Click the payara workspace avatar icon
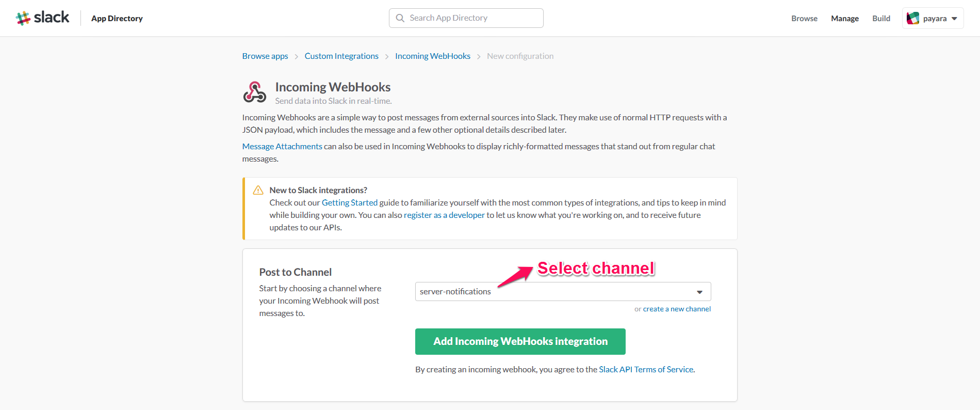Image resolution: width=980 pixels, height=410 pixels. (913, 18)
